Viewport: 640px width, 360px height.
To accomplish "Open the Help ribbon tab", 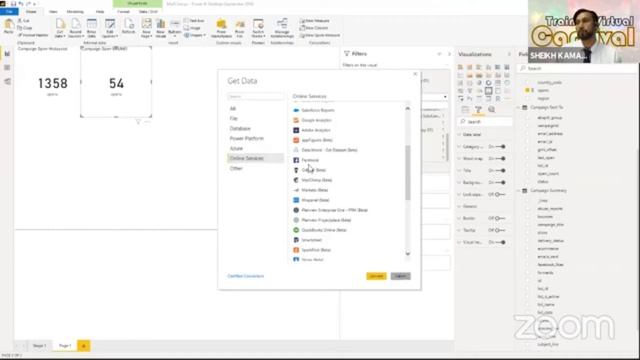I will 100,11.
